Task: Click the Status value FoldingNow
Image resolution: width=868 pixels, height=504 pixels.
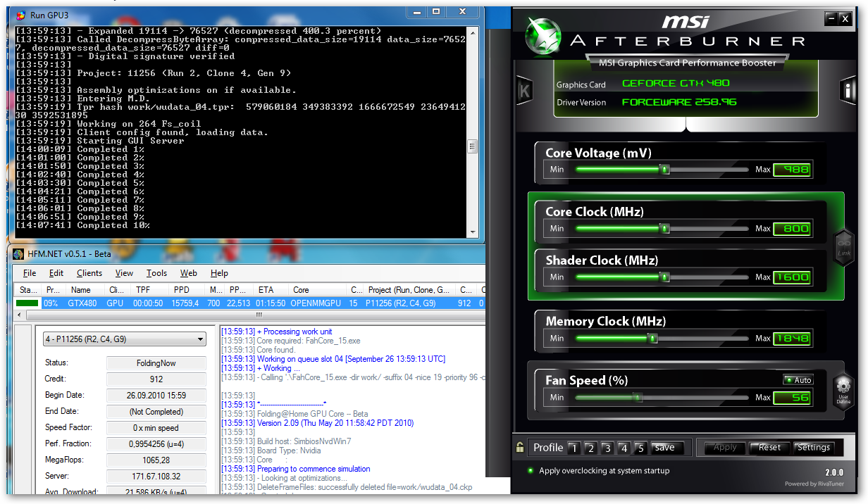Action: tap(156, 363)
